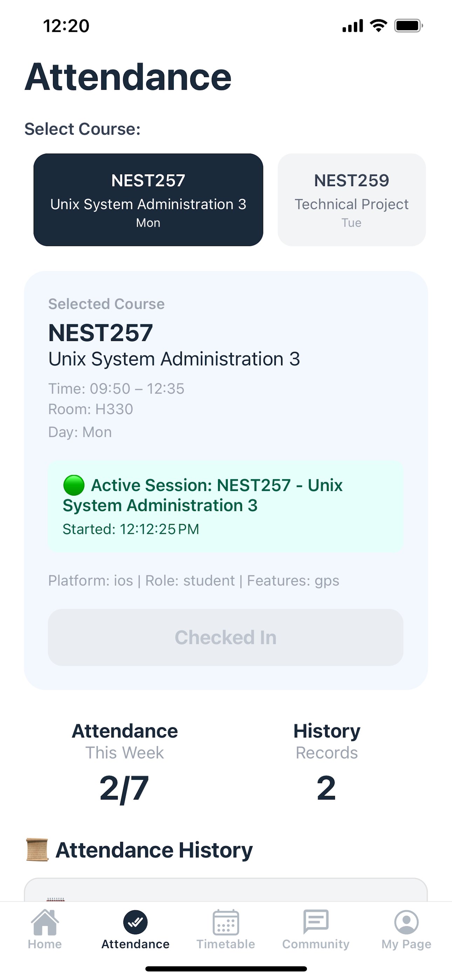
Task: Tap the Attendance This Week 2/7 stat
Action: pos(124,763)
